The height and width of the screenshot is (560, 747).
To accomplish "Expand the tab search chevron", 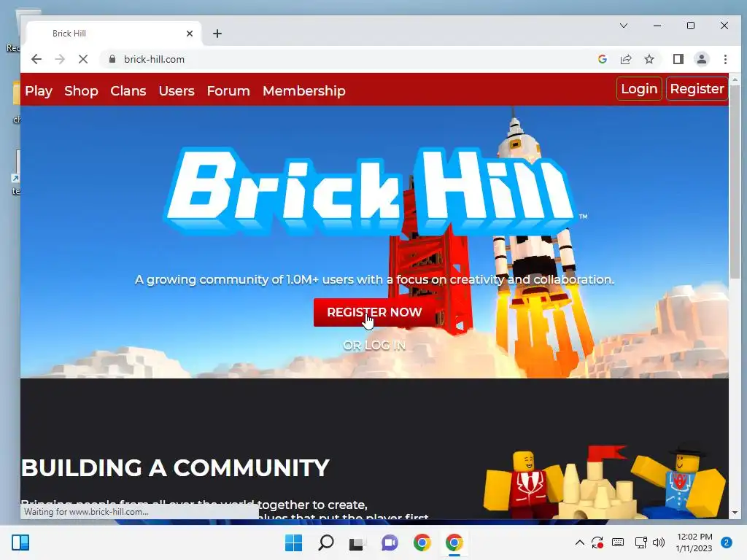I will [x=624, y=26].
